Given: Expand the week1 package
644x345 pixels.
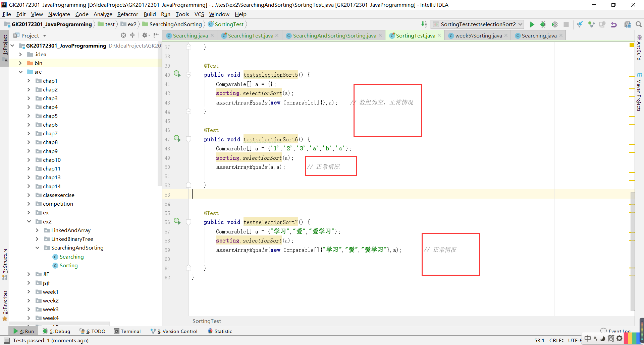Looking at the screenshot, I should click(29, 292).
